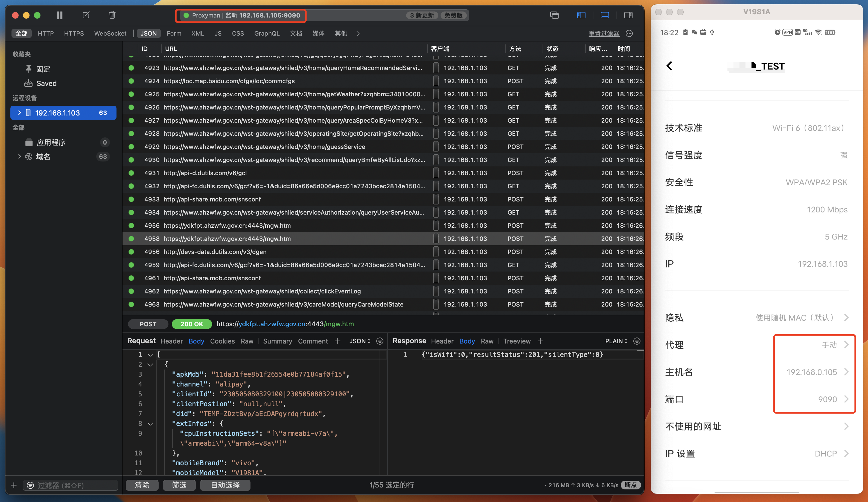Open the Request Cookies tab

click(222, 341)
